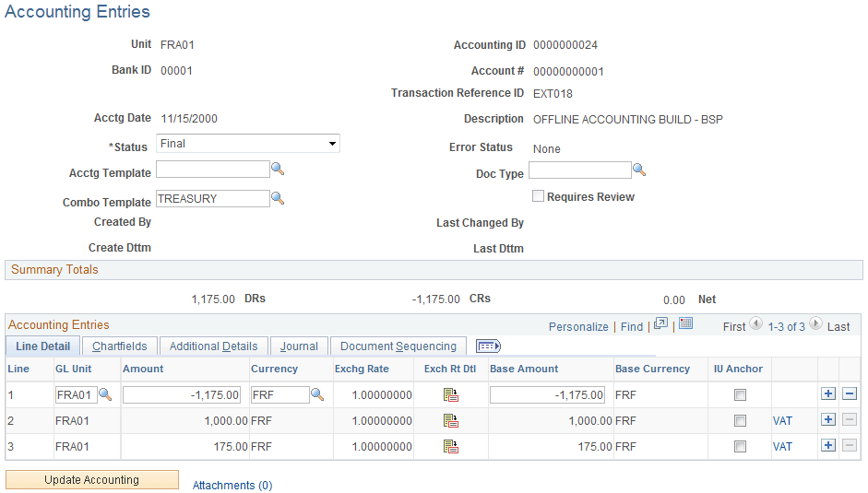The width and height of the screenshot is (868, 493).
Task: Click the First rows link
Action: pos(734,327)
